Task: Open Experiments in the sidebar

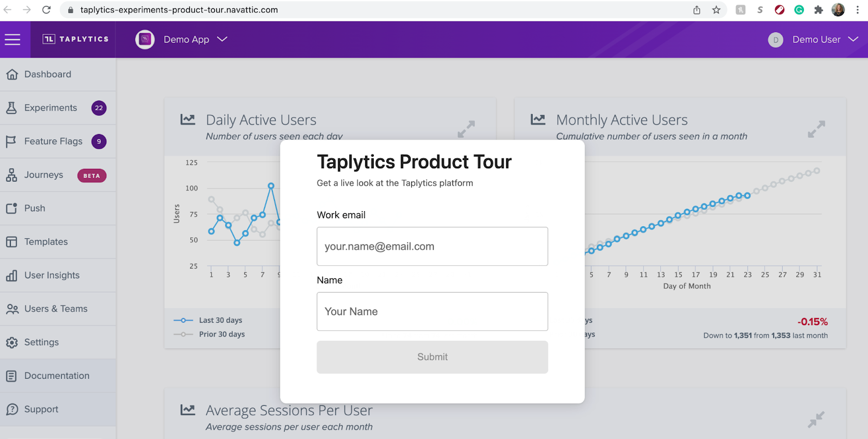Action: [58, 108]
